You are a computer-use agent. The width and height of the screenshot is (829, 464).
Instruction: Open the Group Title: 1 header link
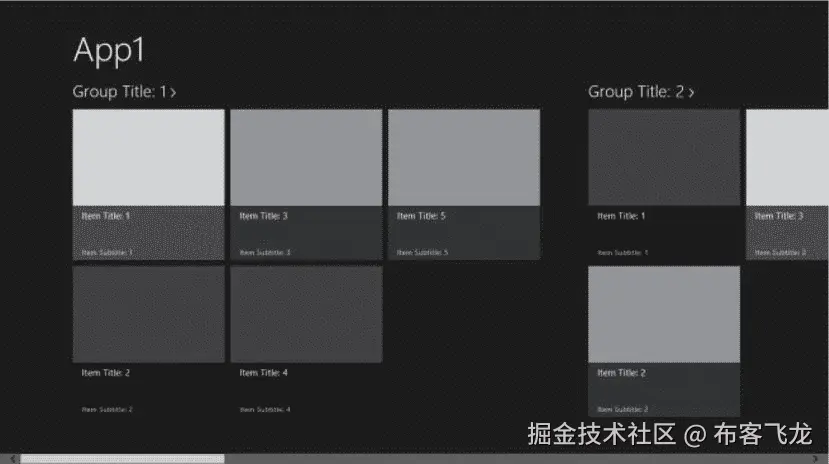tap(124, 92)
